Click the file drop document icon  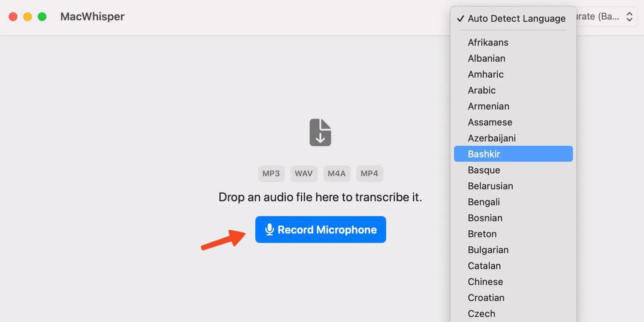(320, 132)
